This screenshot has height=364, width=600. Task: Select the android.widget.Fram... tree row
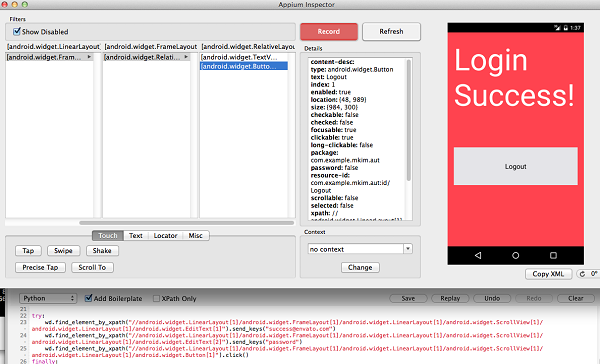click(x=49, y=57)
